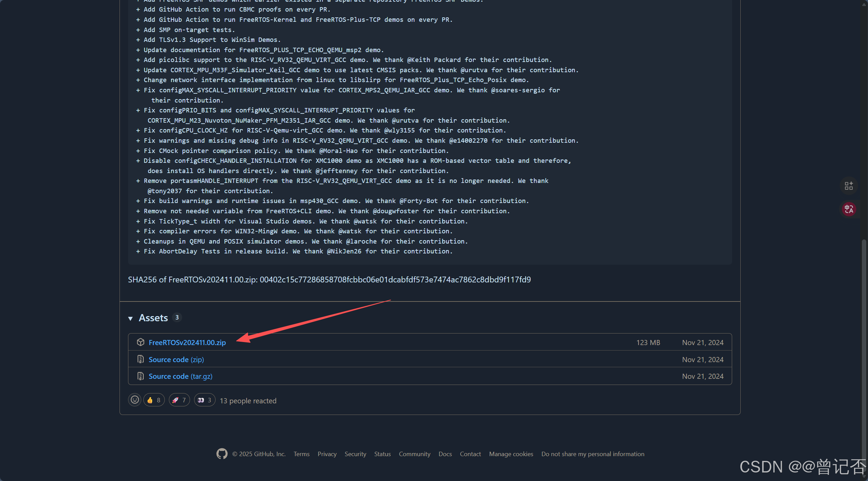
Task: Click the 'Add GitHub Action to run CBMC proofs' line
Action: (233, 9)
